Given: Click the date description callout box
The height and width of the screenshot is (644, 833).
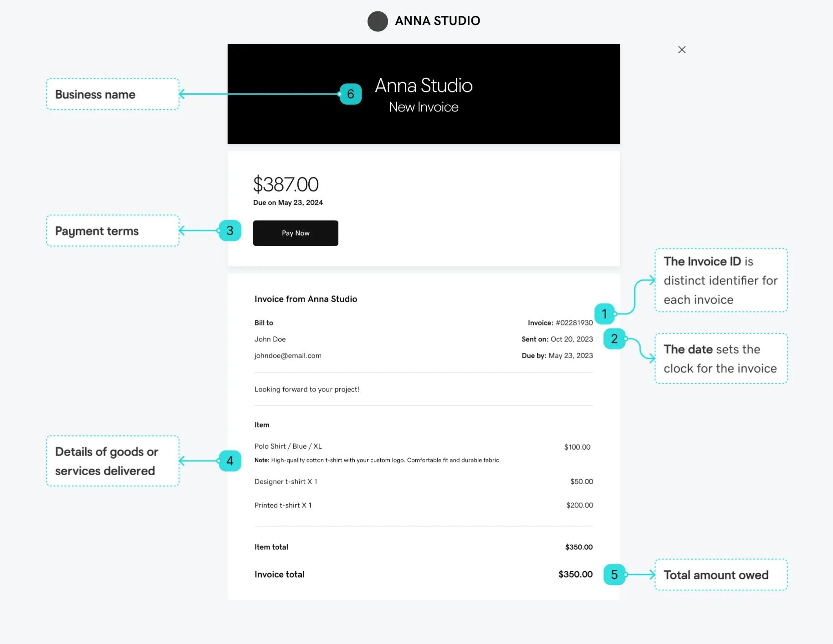Looking at the screenshot, I should pyautogui.click(x=721, y=359).
